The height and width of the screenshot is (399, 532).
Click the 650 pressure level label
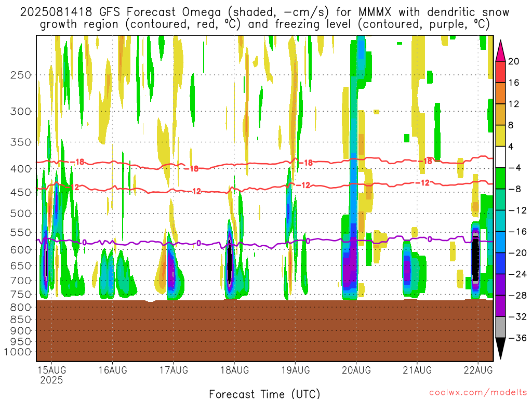21,266
